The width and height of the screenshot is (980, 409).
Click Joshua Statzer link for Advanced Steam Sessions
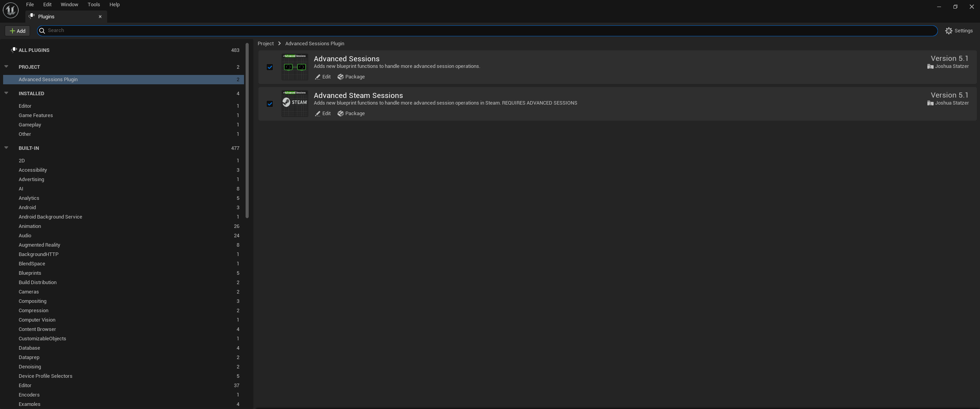(952, 103)
